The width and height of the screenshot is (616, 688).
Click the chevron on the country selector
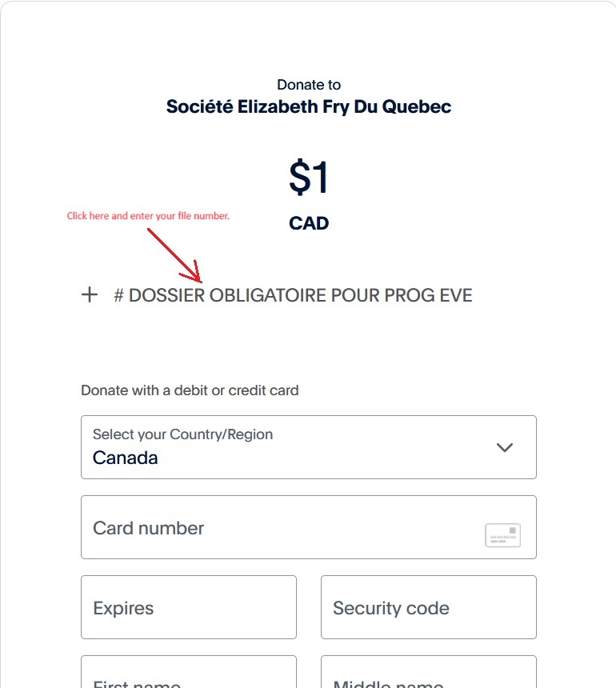[x=505, y=448]
